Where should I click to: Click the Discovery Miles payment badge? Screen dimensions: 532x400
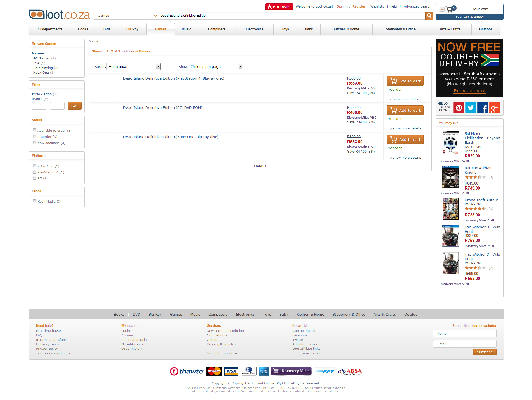coord(291,371)
